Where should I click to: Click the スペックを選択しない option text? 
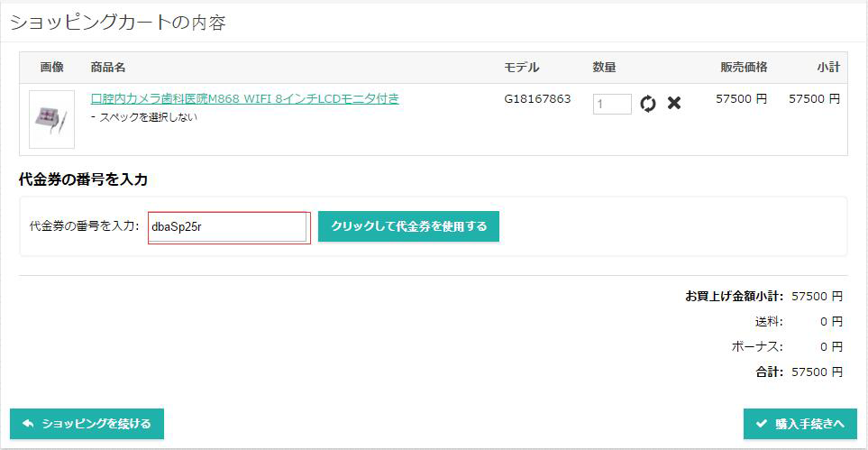click(148, 117)
